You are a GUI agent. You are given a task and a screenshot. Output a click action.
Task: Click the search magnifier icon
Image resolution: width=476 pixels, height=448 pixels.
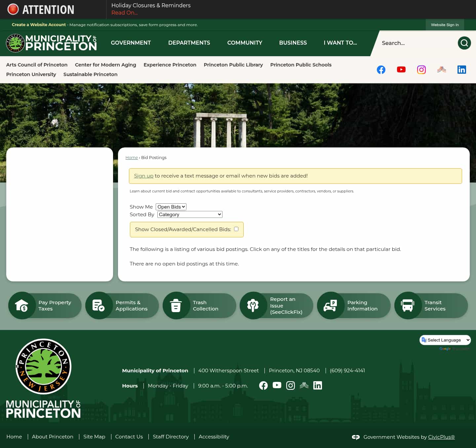(x=464, y=43)
